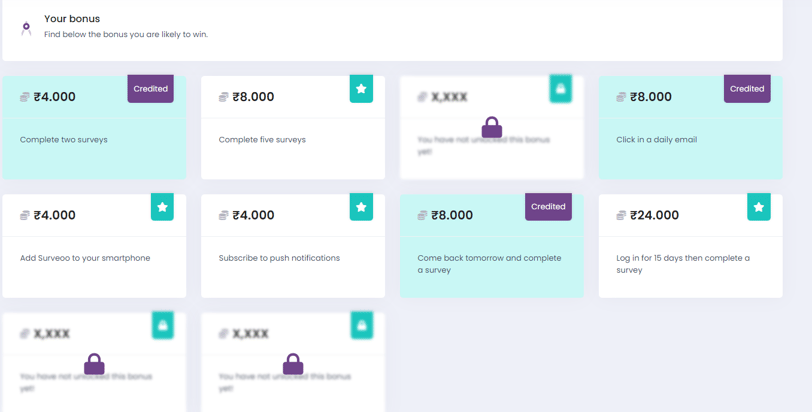Select Subscribe to push notifications text

[x=279, y=258]
